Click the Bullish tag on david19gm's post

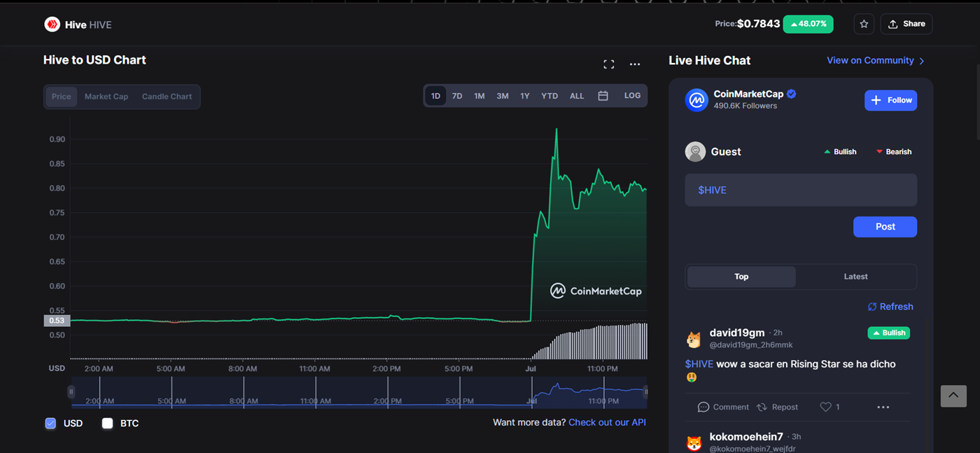(888, 333)
